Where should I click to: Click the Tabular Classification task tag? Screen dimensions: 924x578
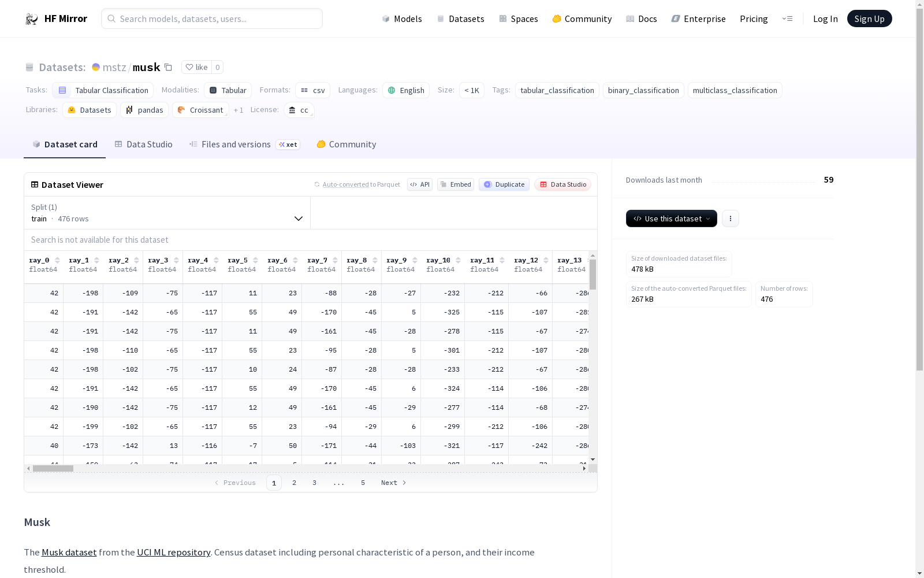(x=103, y=90)
